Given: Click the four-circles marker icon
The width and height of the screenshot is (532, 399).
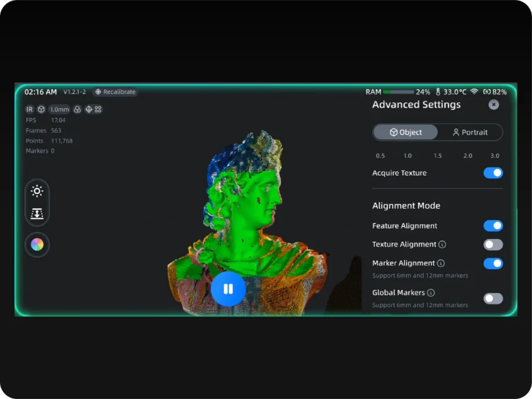Looking at the screenshot, I should pos(98,109).
